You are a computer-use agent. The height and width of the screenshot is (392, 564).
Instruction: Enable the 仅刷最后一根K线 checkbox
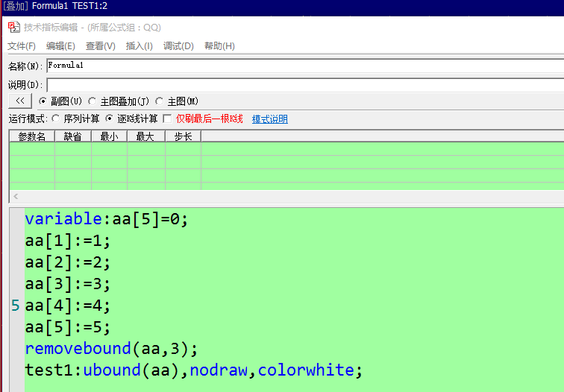167,119
